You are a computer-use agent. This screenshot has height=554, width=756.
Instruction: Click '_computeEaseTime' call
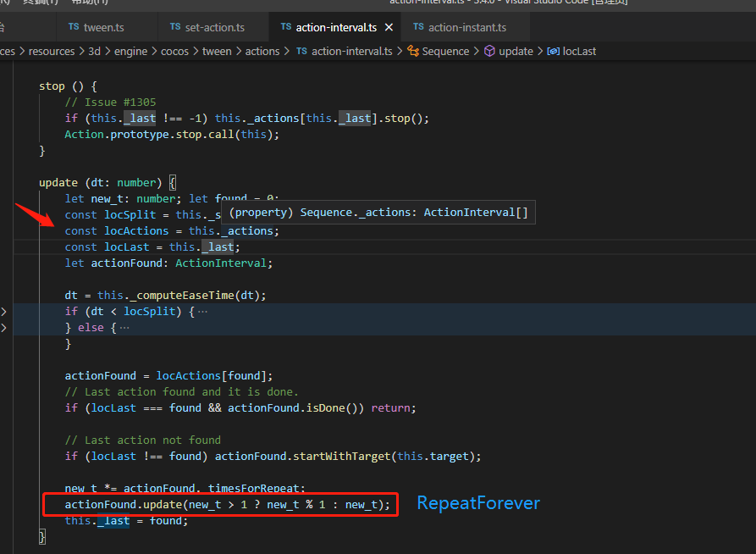tap(182, 296)
